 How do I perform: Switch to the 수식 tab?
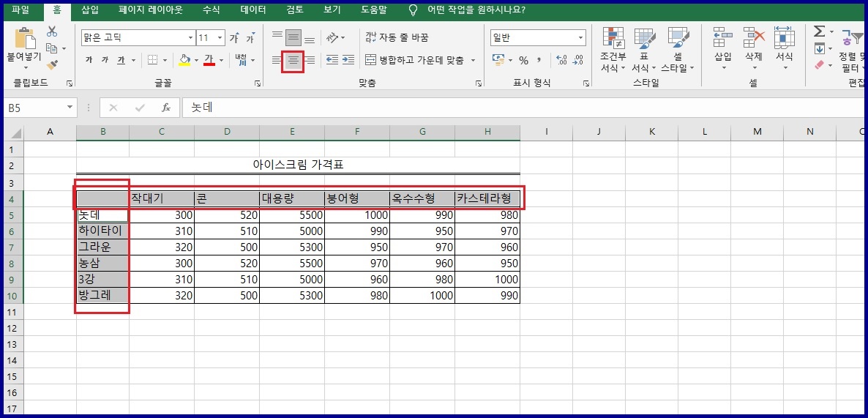click(x=210, y=10)
